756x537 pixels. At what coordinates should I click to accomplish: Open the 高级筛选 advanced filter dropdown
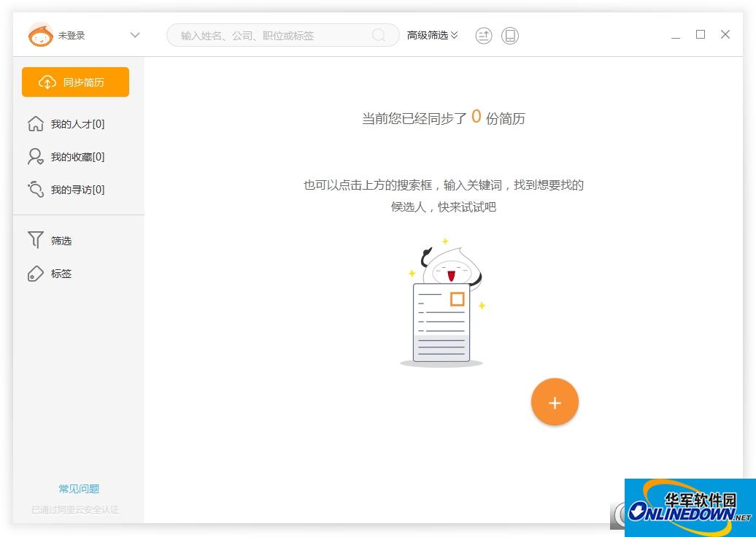432,35
